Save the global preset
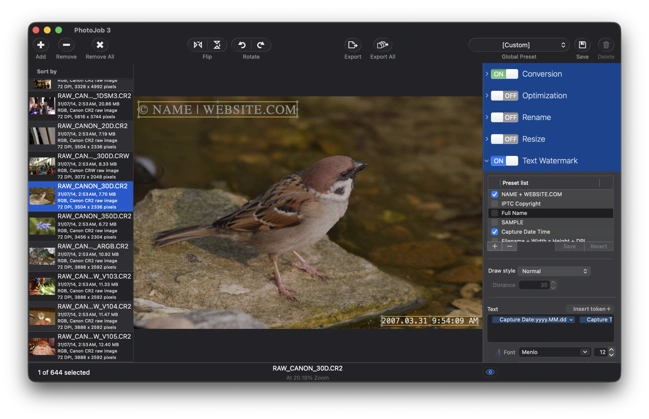 tap(582, 45)
